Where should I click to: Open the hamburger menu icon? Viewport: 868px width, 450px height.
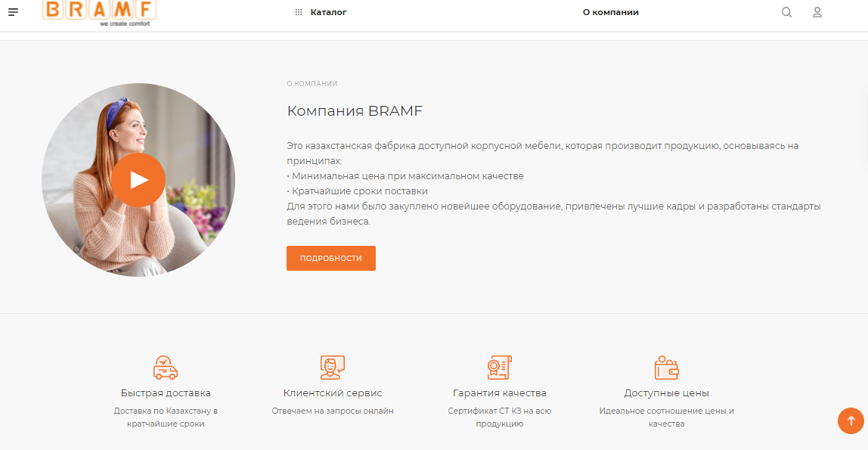(x=14, y=11)
